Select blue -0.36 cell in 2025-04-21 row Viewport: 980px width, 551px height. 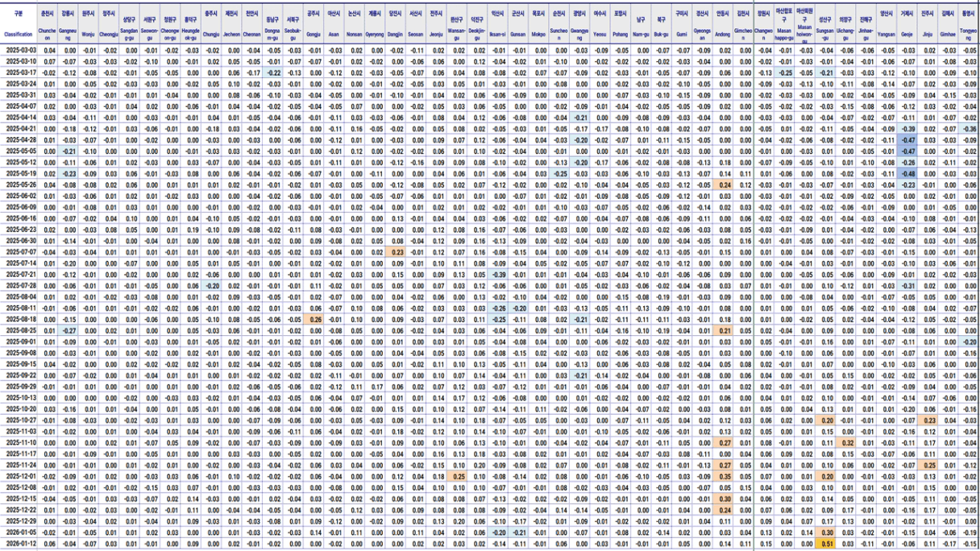coord(970,129)
